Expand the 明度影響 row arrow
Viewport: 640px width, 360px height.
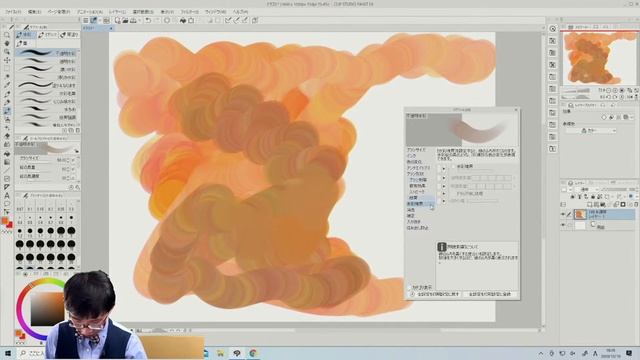point(444,186)
